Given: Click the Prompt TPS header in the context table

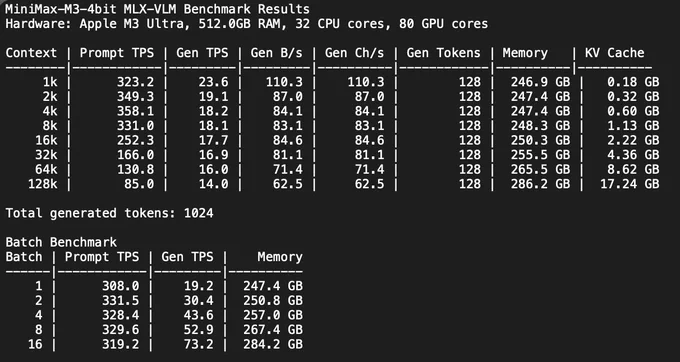Looking at the screenshot, I should point(117,53).
